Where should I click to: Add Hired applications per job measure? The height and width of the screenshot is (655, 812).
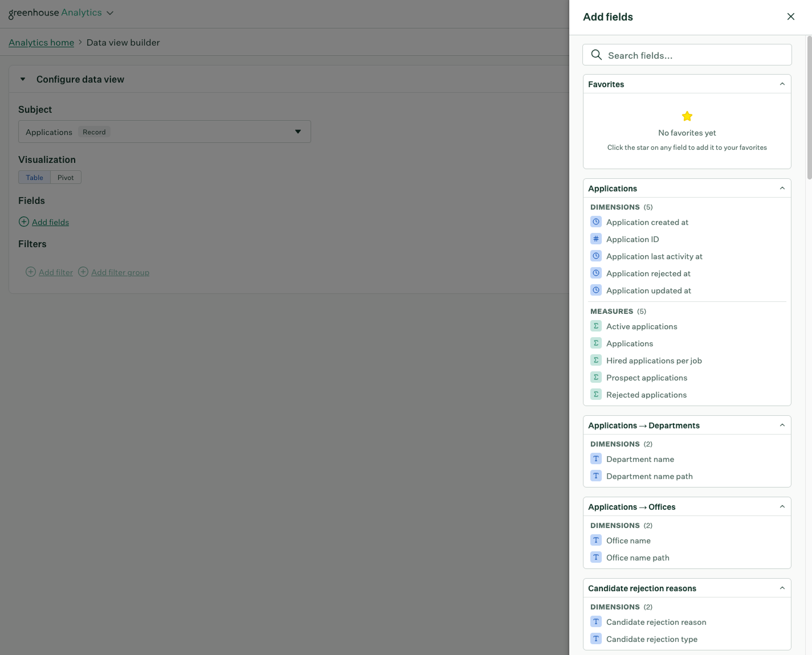pos(654,361)
